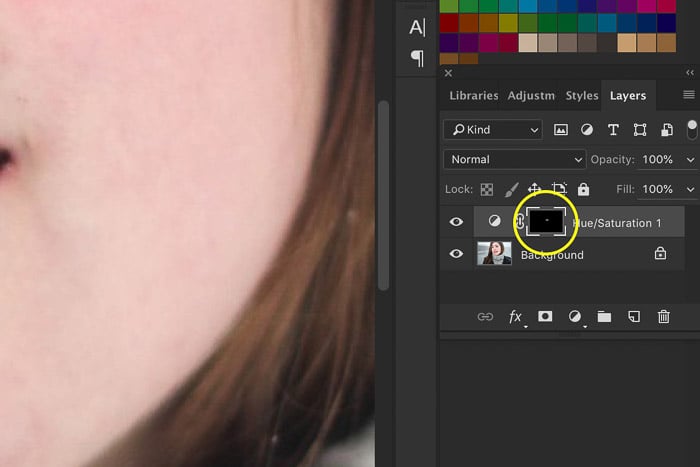Filter layers by pixel layers icon

click(x=561, y=129)
